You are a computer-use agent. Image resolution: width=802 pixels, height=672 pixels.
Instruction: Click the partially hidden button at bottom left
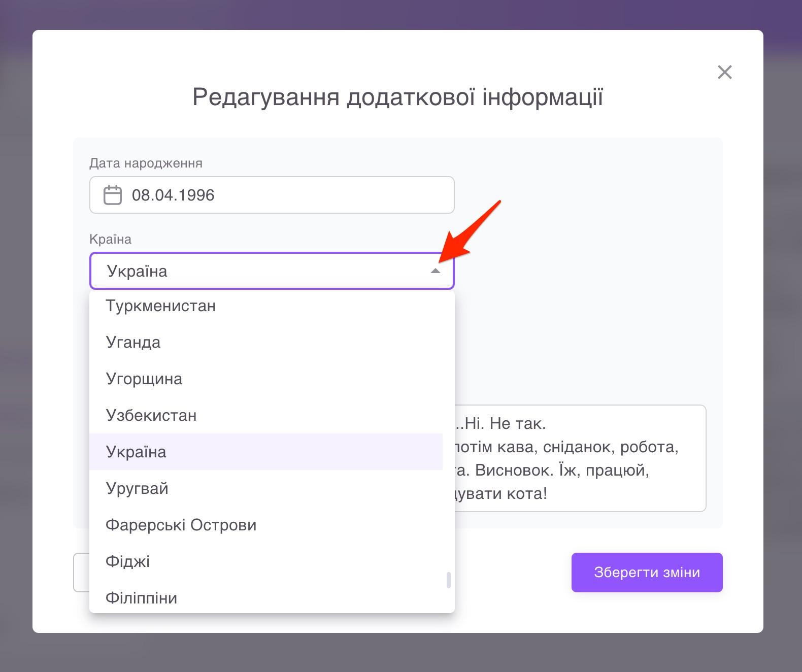pos(81,573)
